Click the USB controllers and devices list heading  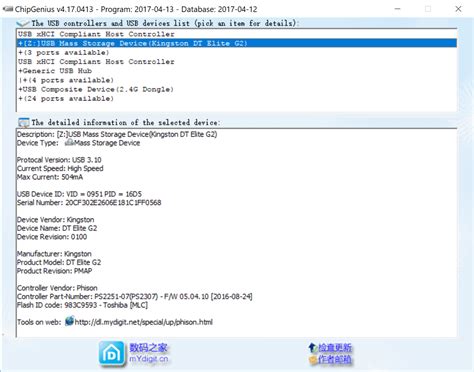165,23
